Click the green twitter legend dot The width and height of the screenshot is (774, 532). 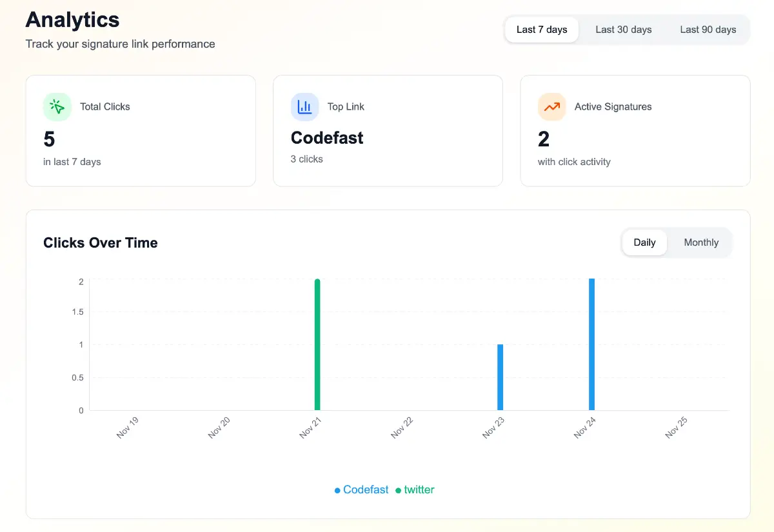pos(398,491)
